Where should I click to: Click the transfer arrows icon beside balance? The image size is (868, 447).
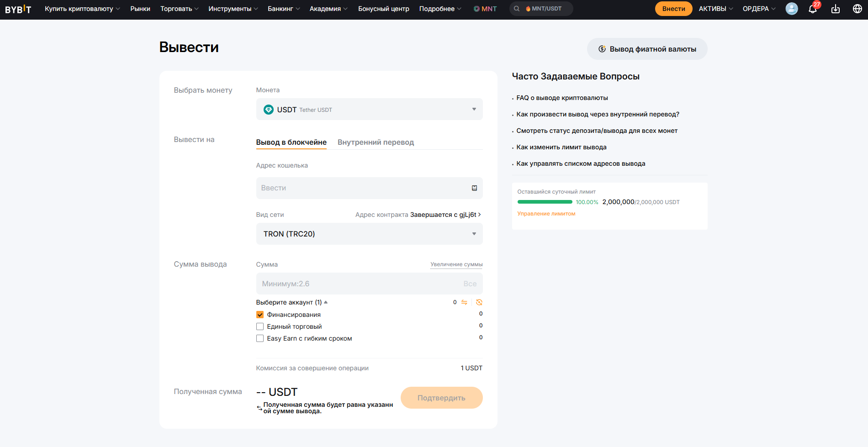pyautogui.click(x=464, y=302)
